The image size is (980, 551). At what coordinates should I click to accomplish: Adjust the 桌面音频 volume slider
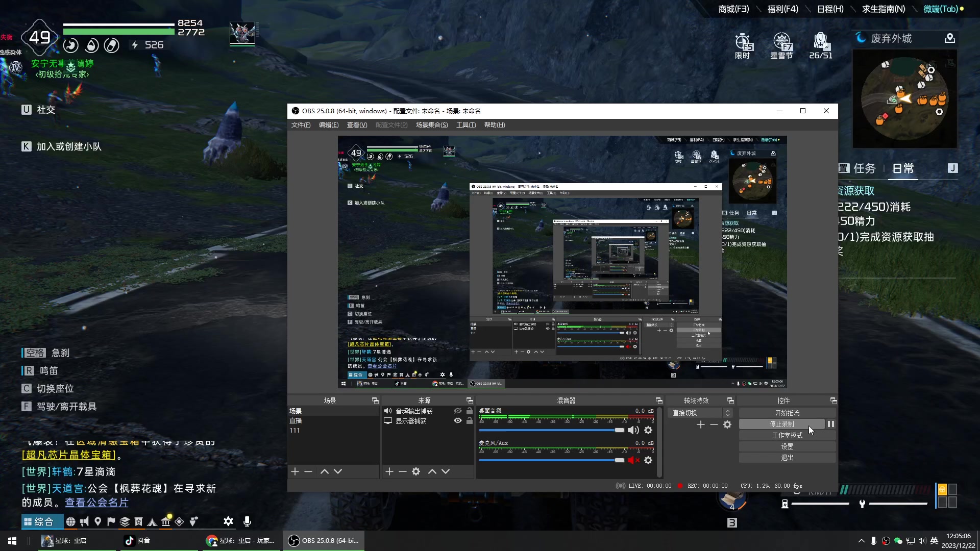pyautogui.click(x=551, y=430)
